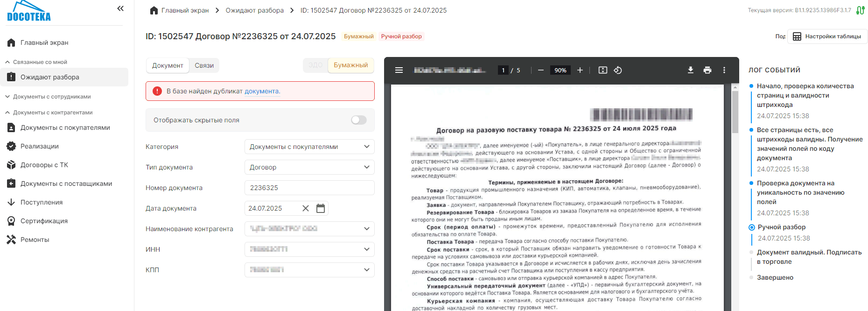
Task: Click the 'Настройки таблицы' button
Action: [x=827, y=36]
